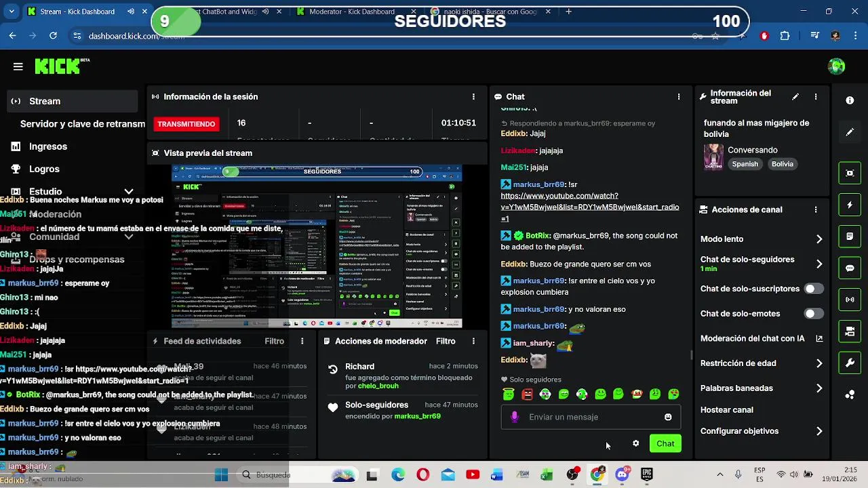Toggle Chat de solo-emotes switch

click(x=813, y=314)
